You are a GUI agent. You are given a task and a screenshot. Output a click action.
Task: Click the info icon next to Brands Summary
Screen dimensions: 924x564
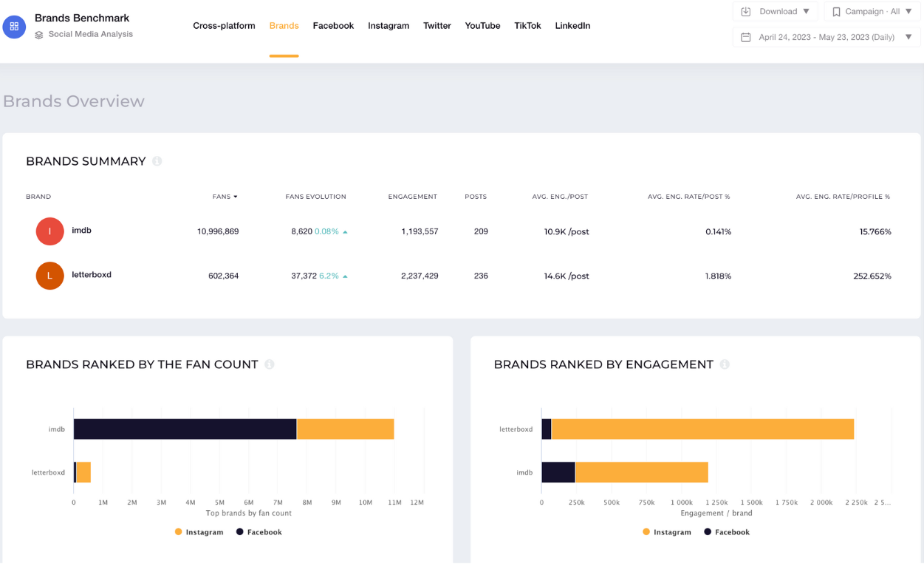[x=157, y=161]
